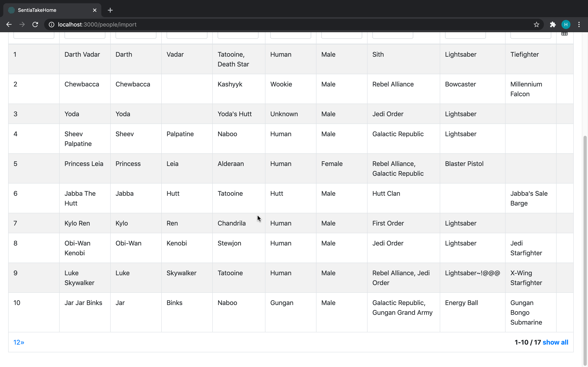Image resolution: width=588 pixels, height=367 pixels.
Task: Go back to the previous page
Action: [9, 24]
